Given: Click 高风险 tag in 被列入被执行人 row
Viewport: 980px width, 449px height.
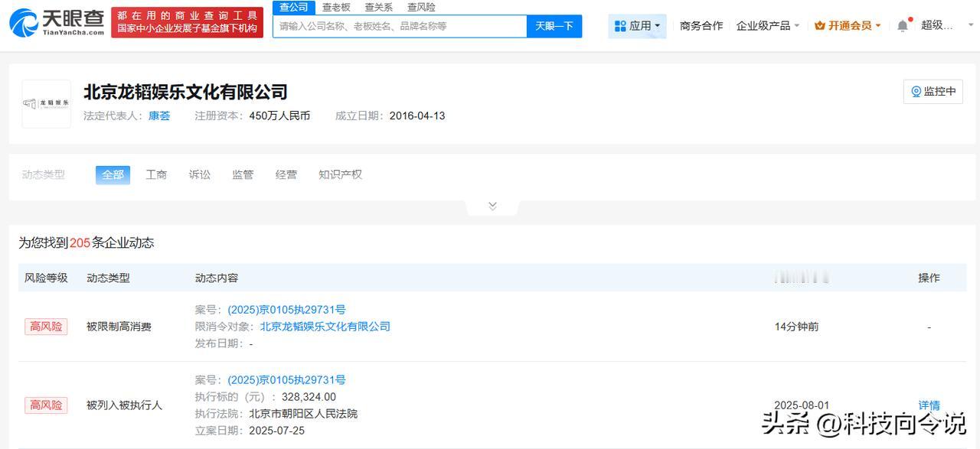Looking at the screenshot, I should tap(46, 405).
